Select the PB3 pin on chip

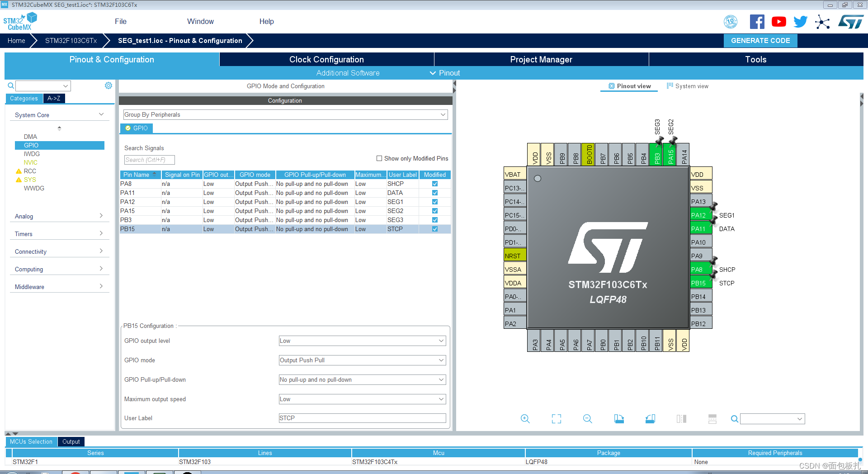[x=656, y=154]
